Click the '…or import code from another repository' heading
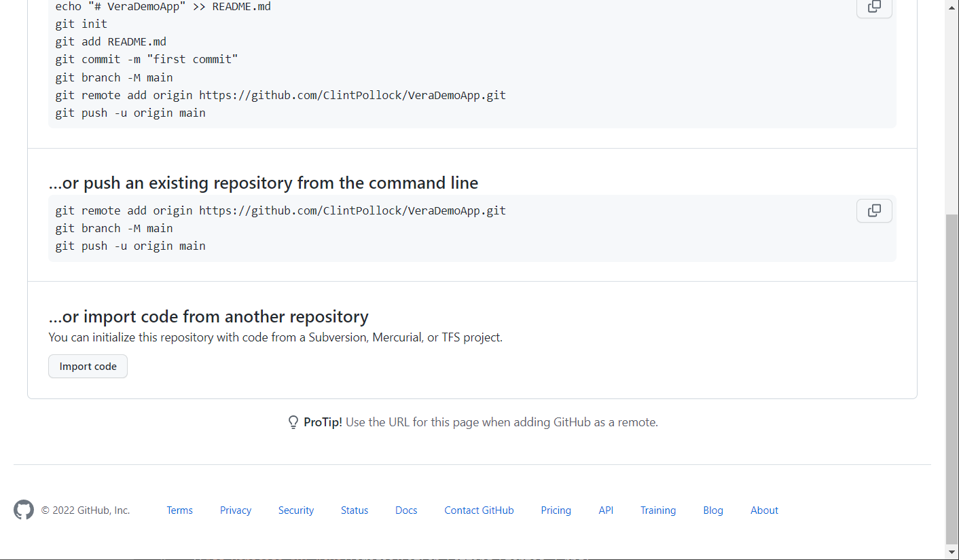Image resolution: width=959 pixels, height=560 pixels. tap(209, 316)
